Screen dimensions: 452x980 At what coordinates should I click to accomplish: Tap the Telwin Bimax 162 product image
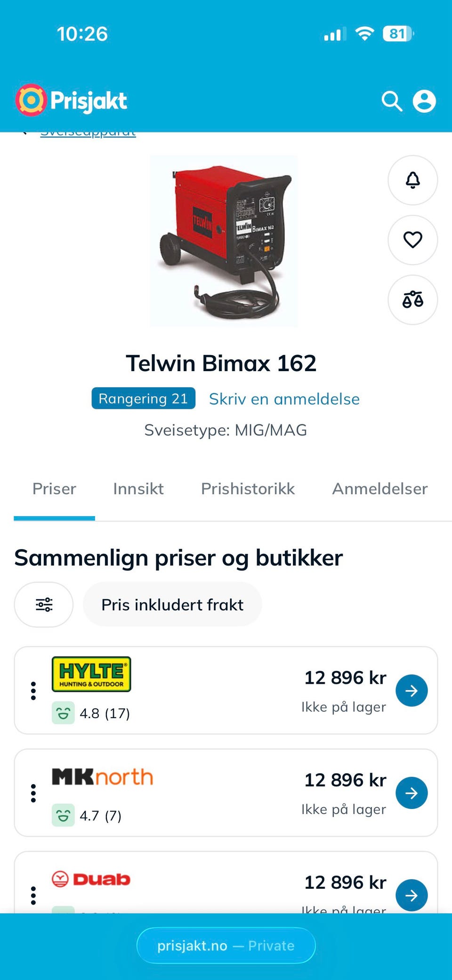point(224,241)
